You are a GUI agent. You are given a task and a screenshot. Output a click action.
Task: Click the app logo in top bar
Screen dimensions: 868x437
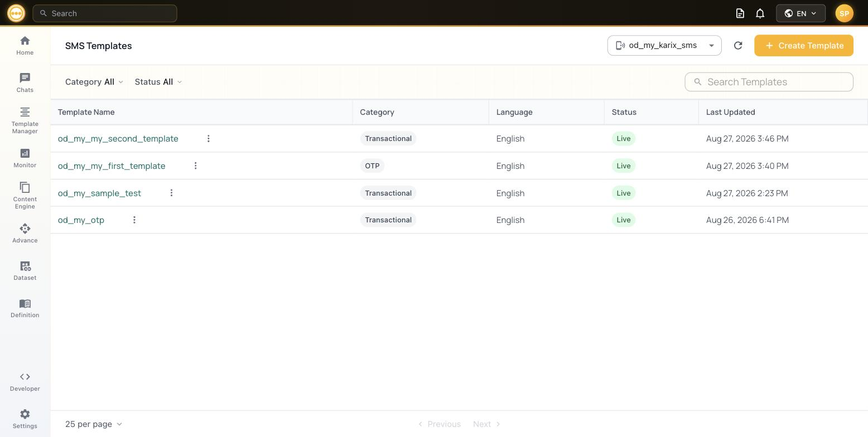pyautogui.click(x=16, y=13)
